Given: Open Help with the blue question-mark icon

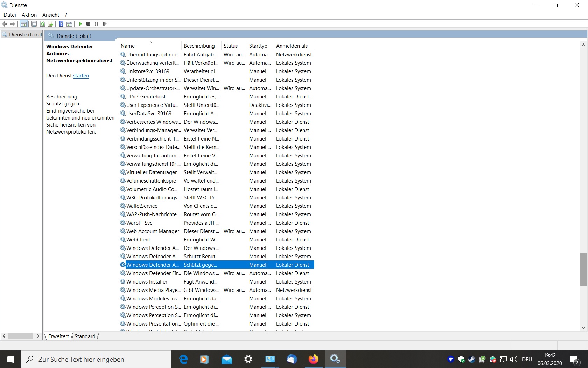Looking at the screenshot, I should click(61, 24).
